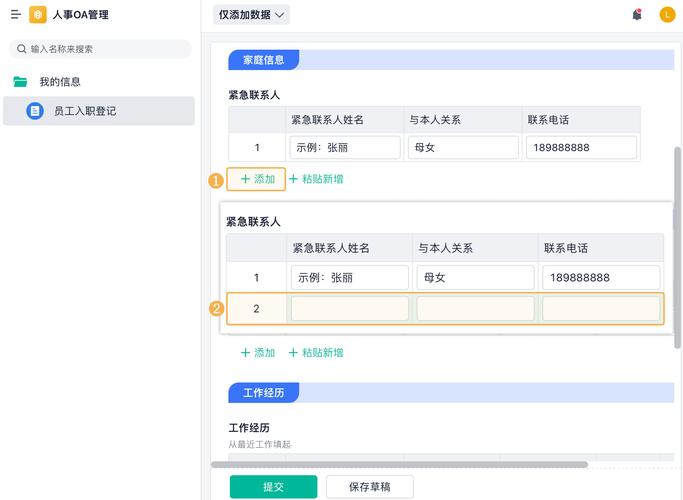The height and width of the screenshot is (500, 683).
Task: Click the empty name field in row 2
Action: [349, 309]
